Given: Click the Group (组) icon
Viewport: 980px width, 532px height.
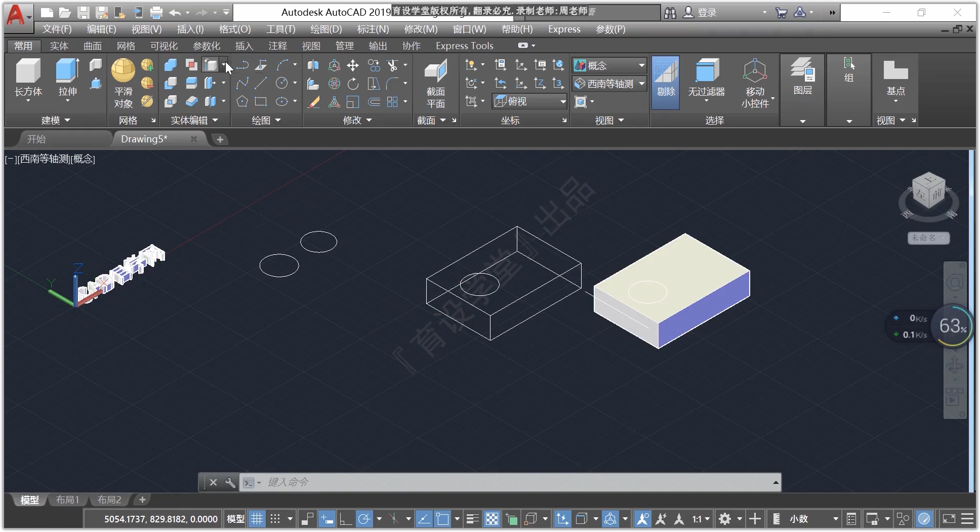Looking at the screenshot, I should pos(849,70).
